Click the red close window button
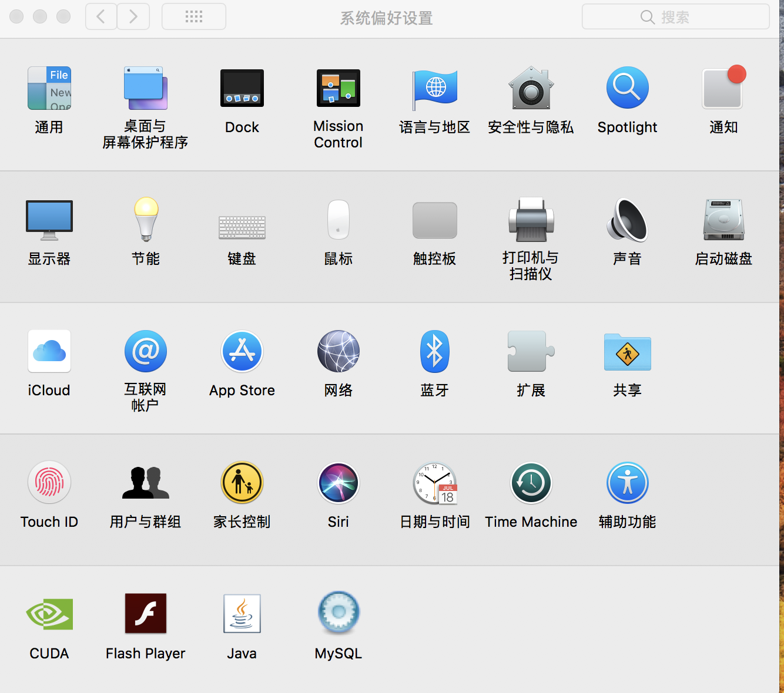 pos(16,16)
